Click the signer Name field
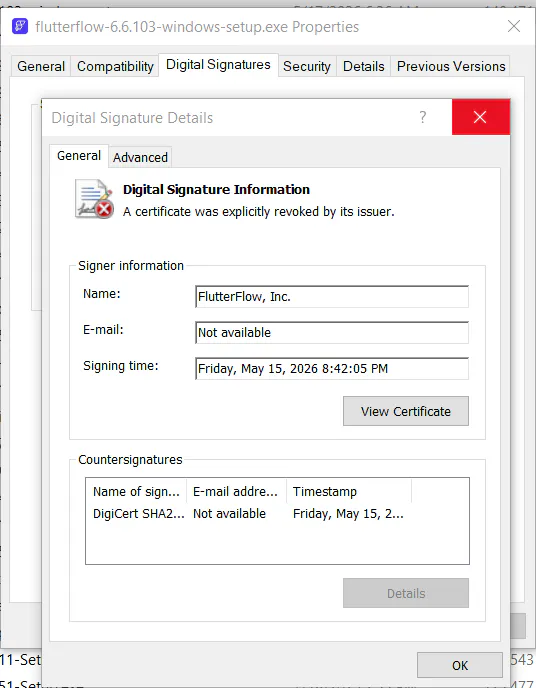This screenshot has height=688, width=536. pyautogui.click(x=332, y=297)
